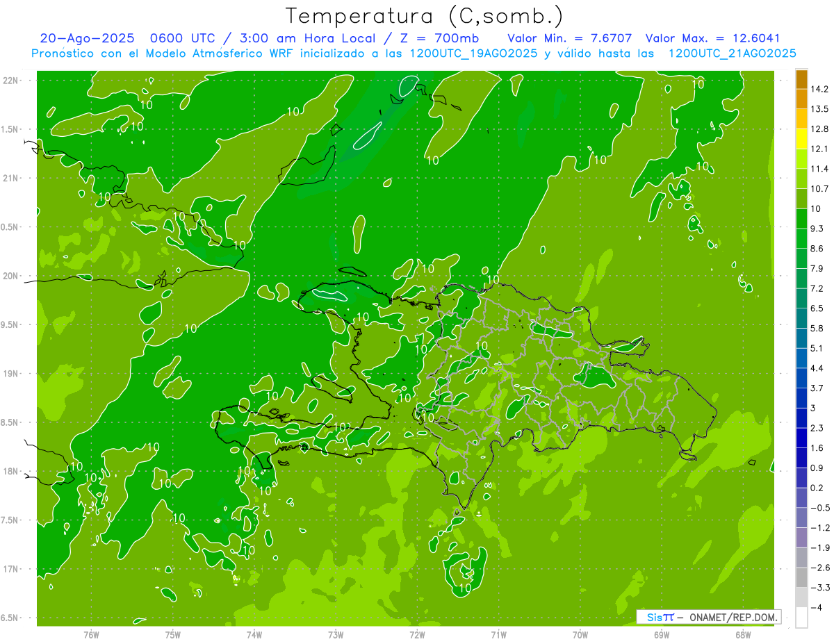
Task: Click the "70W" longitude axis label
Action: [x=580, y=634]
